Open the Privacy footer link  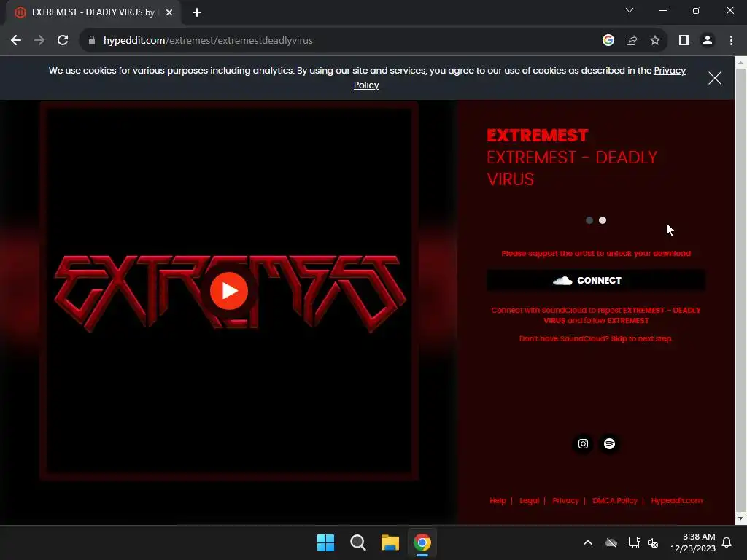[x=565, y=500]
